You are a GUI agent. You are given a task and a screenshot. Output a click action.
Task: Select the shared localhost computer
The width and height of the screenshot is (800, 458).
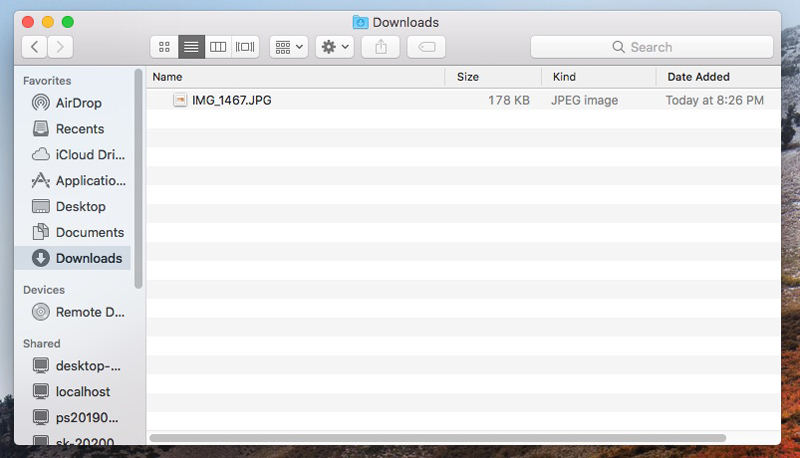click(x=72, y=392)
